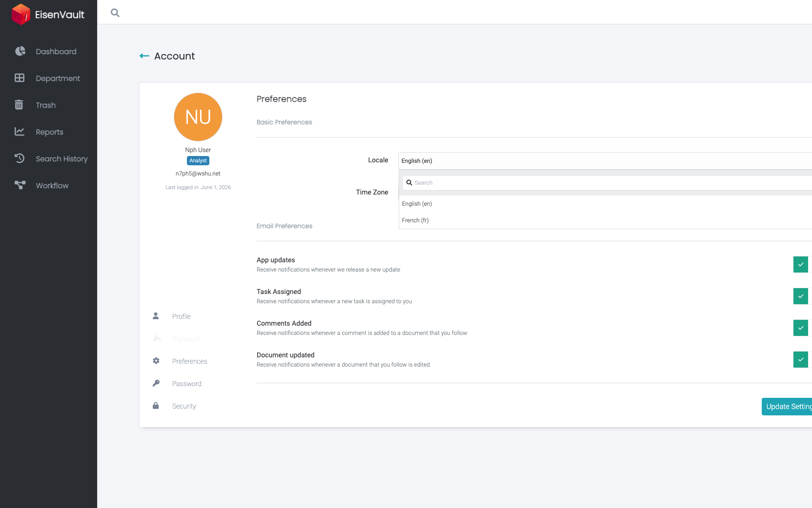Click the Password key icon
Image resolution: width=812 pixels, height=508 pixels.
tap(156, 383)
